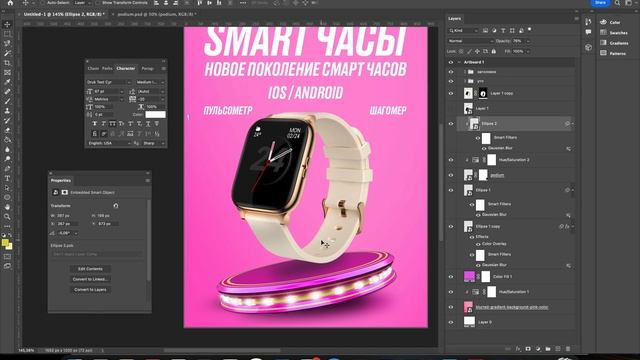Click the Edit Contents button
The width and height of the screenshot is (640, 360).
click(x=90, y=269)
